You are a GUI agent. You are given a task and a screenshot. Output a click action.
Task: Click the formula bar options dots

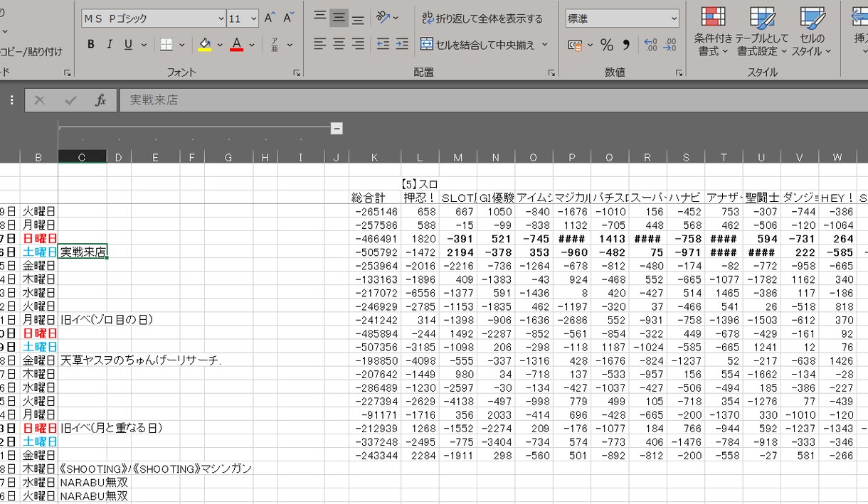click(12, 100)
